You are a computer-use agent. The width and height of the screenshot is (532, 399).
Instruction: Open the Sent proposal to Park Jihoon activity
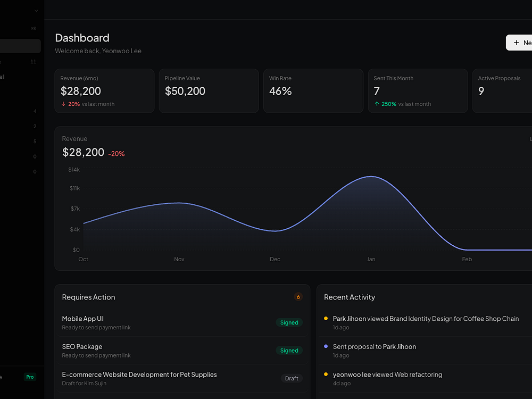point(374,346)
